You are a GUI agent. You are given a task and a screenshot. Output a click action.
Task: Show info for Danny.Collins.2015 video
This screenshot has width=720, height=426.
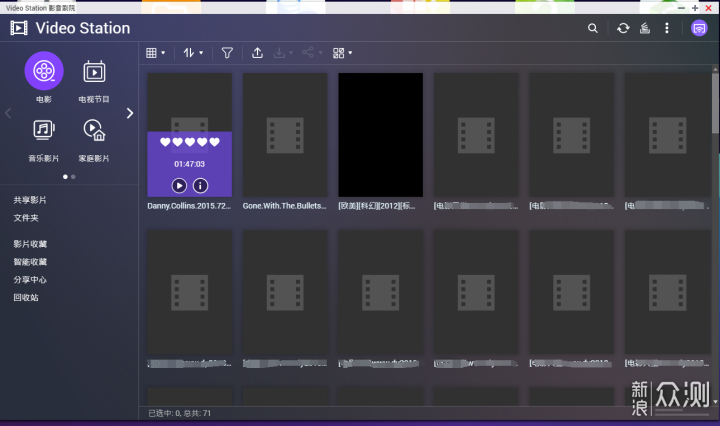point(200,185)
